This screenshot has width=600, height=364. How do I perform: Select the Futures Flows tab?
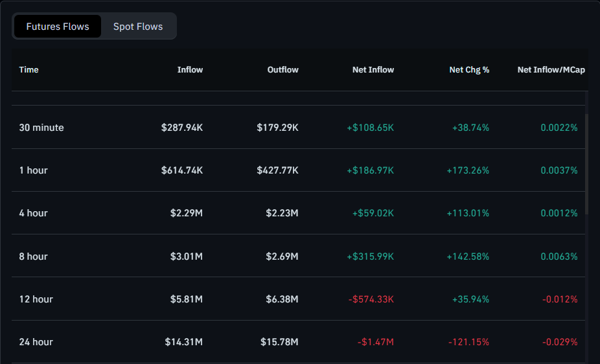click(x=58, y=27)
